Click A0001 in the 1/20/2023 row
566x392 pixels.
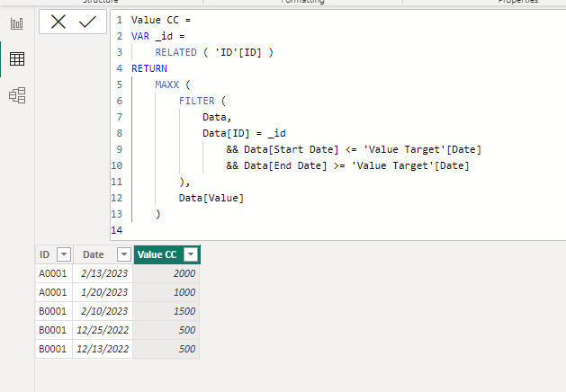pos(54,292)
